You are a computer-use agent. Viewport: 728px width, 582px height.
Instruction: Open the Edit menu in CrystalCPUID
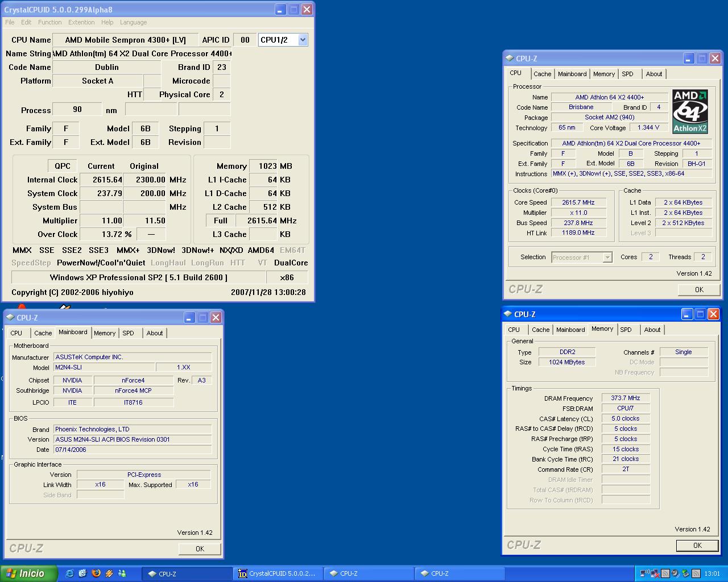[26, 22]
